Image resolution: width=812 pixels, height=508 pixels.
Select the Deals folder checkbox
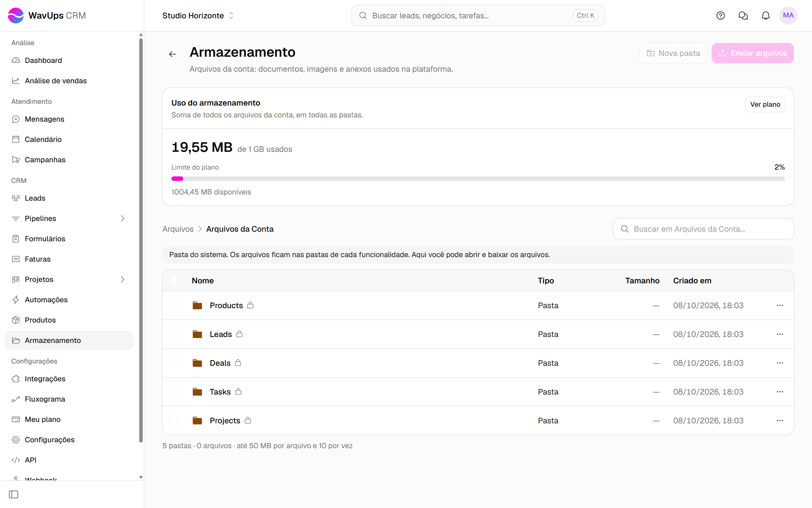(173, 363)
